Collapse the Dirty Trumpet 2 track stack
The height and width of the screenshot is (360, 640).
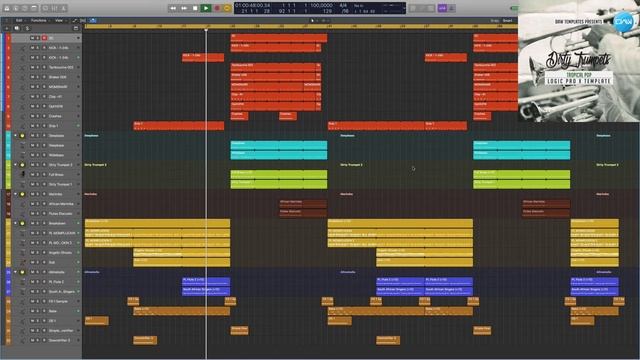click(16, 165)
